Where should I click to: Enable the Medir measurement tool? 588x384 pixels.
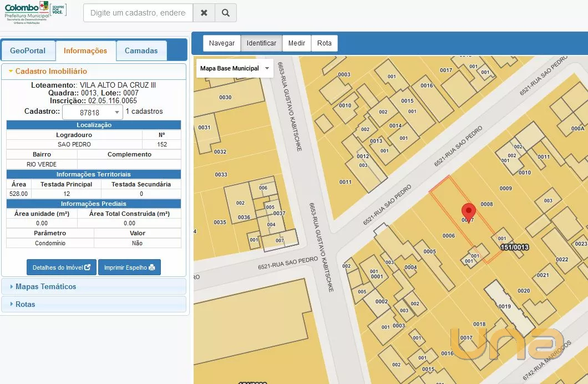coord(297,43)
